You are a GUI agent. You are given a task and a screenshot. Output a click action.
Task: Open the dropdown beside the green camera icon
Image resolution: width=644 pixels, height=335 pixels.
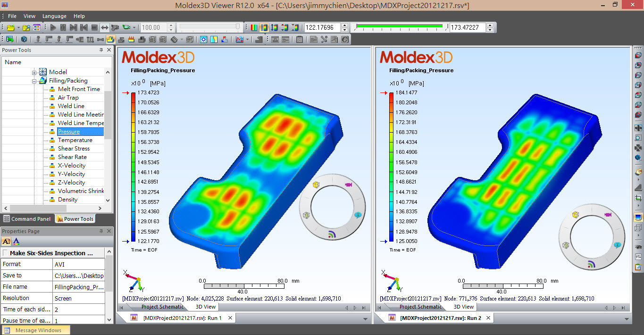coord(134,28)
